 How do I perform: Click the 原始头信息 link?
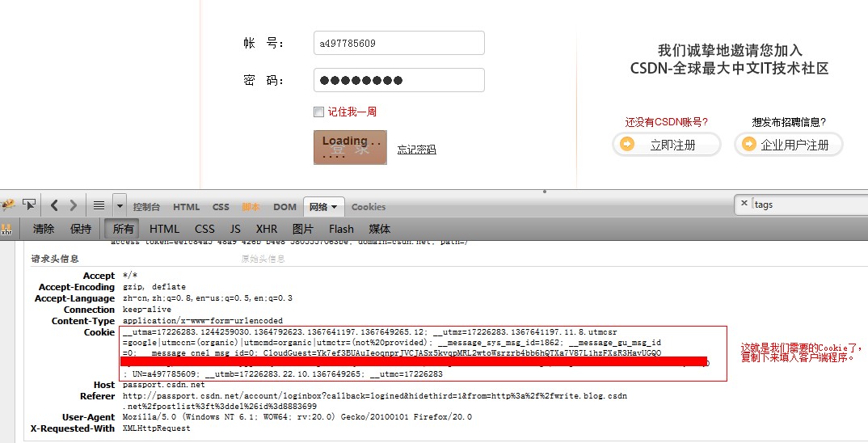pyautogui.click(x=263, y=259)
